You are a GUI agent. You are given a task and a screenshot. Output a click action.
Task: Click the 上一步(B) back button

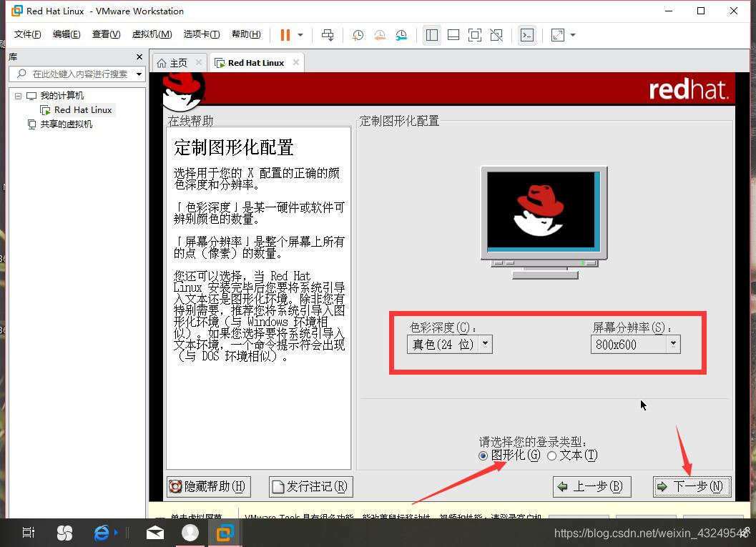[592, 487]
